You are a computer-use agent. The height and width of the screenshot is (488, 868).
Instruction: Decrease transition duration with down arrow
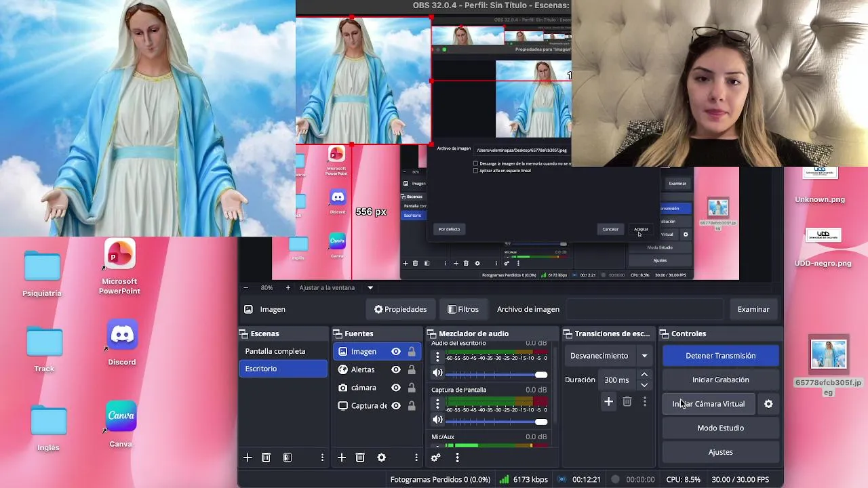coord(644,384)
